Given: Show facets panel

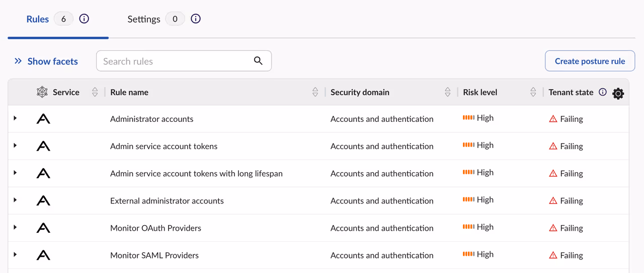Looking at the screenshot, I should tap(46, 61).
